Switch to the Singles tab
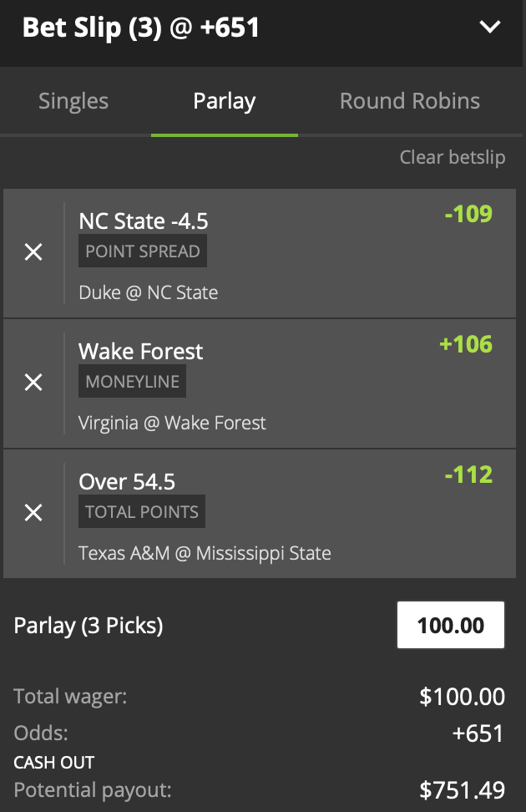Screen dimensions: 526x812 point(73,102)
